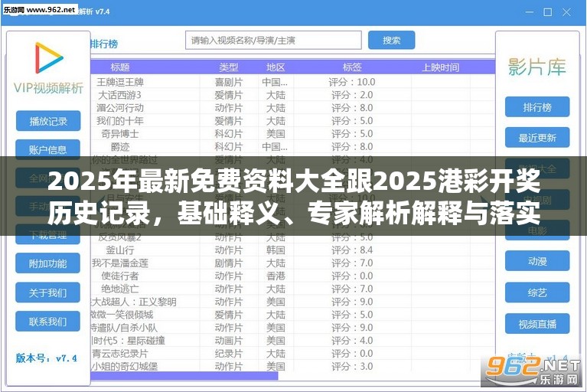
Task: Click the 评分：3.0 tag cell
Action: pyautogui.click(x=352, y=367)
